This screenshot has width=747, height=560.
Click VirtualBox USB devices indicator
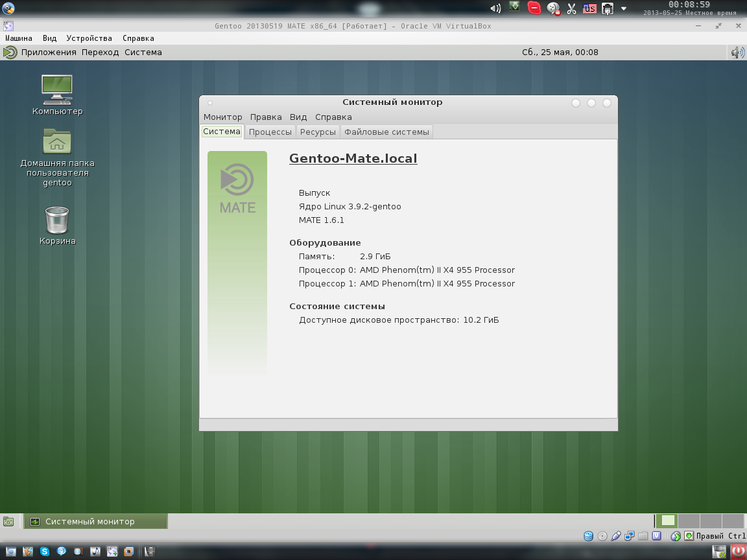coord(616,536)
